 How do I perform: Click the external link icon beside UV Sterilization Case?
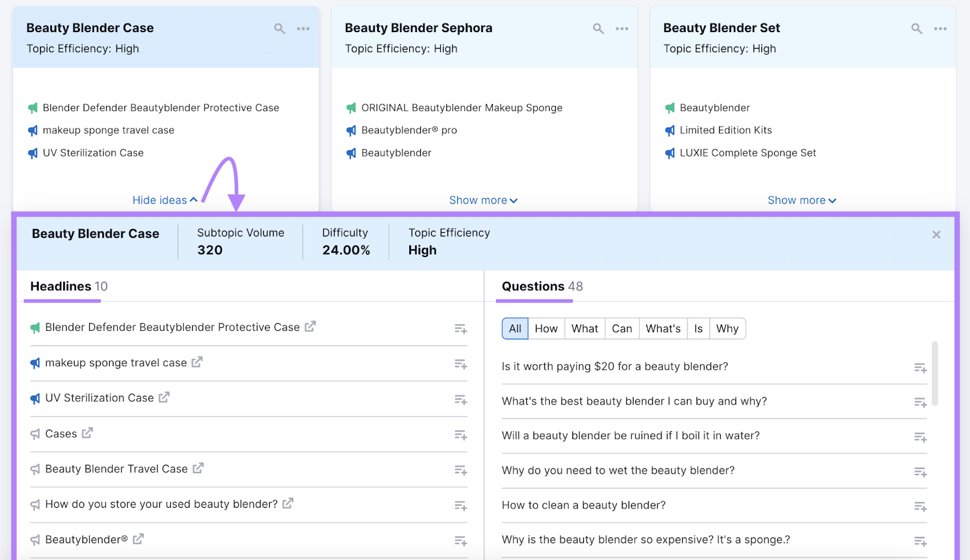[x=164, y=398]
